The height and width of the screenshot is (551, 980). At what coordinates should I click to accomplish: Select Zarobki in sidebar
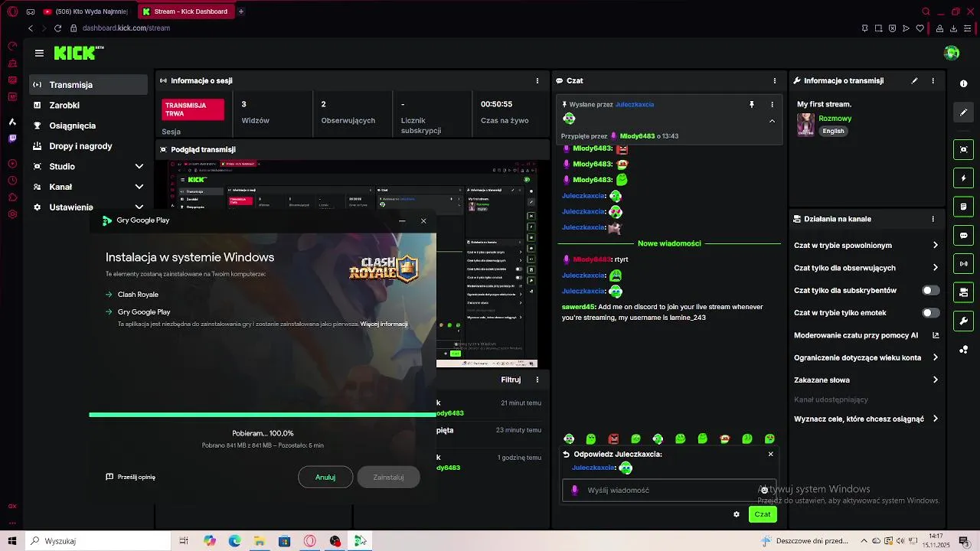(89, 106)
